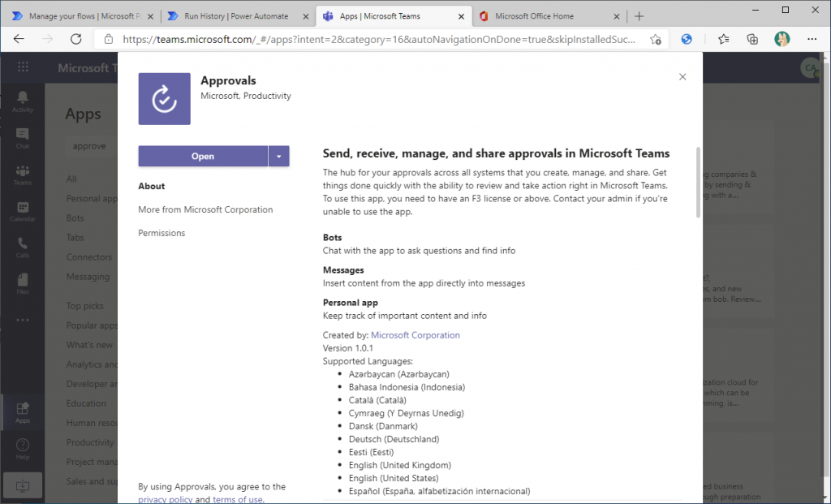Select the All apps category
Image resolution: width=831 pixels, height=504 pixels.
click(x=71, y=179)
